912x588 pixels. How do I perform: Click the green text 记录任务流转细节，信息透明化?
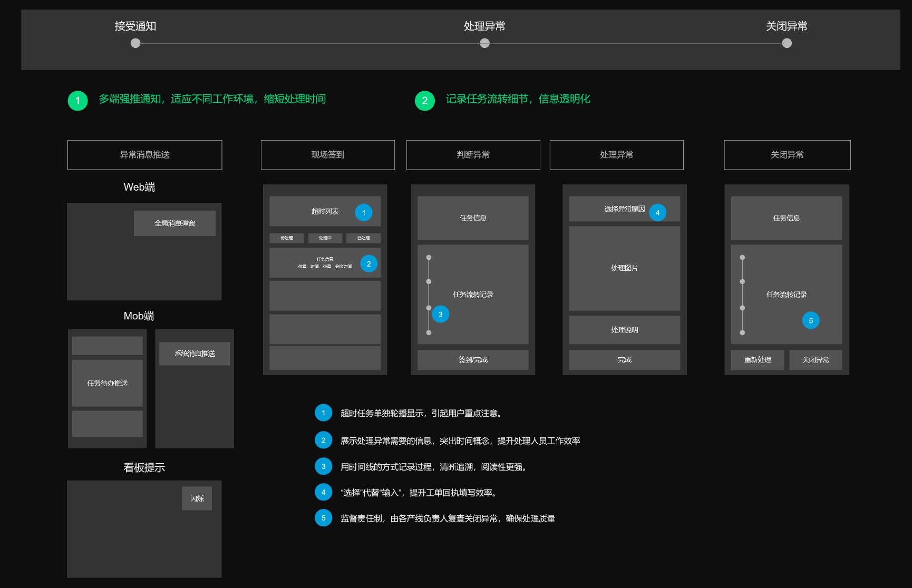pyautogui.click(x=518, y=99)
